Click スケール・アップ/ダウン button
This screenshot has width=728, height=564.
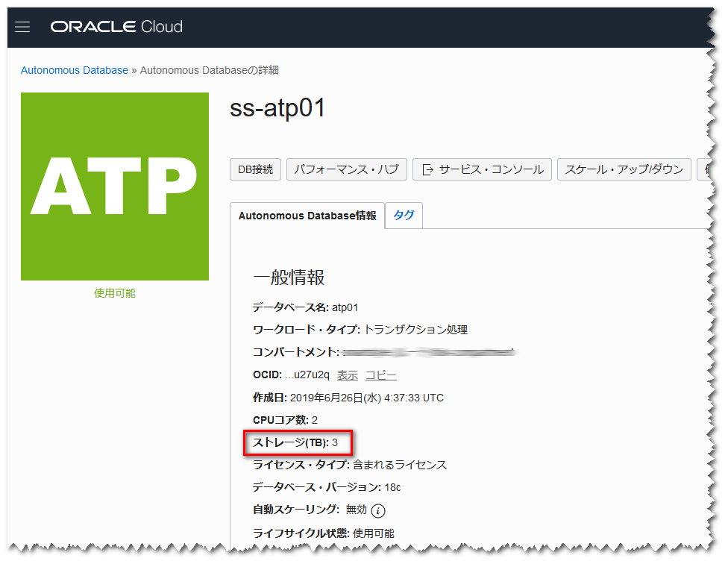624,169
